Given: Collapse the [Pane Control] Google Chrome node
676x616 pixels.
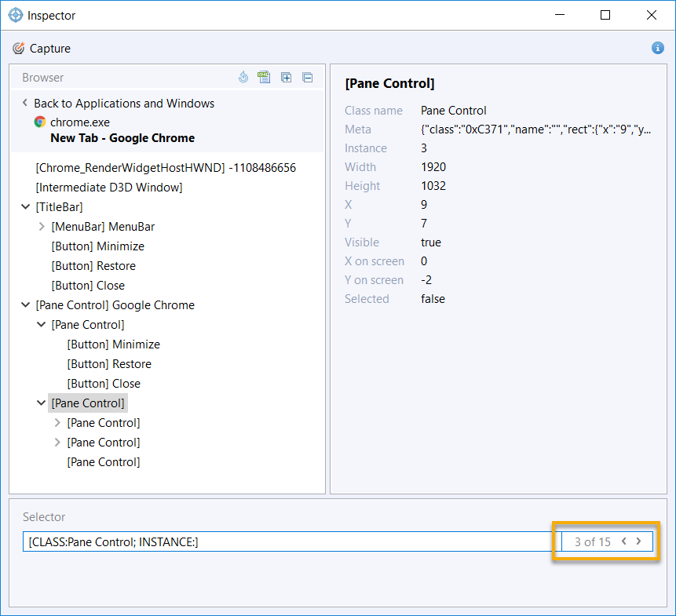Looking at the screenshot, I should (x=25, y=305).
